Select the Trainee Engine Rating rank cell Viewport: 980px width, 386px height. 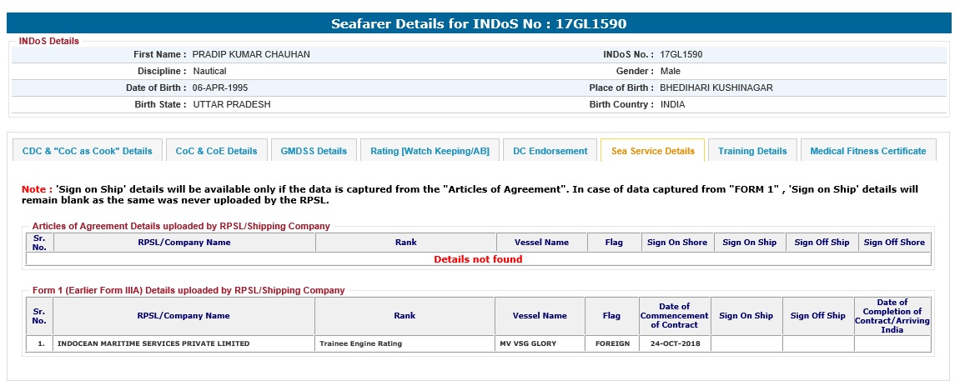[360, 343]
